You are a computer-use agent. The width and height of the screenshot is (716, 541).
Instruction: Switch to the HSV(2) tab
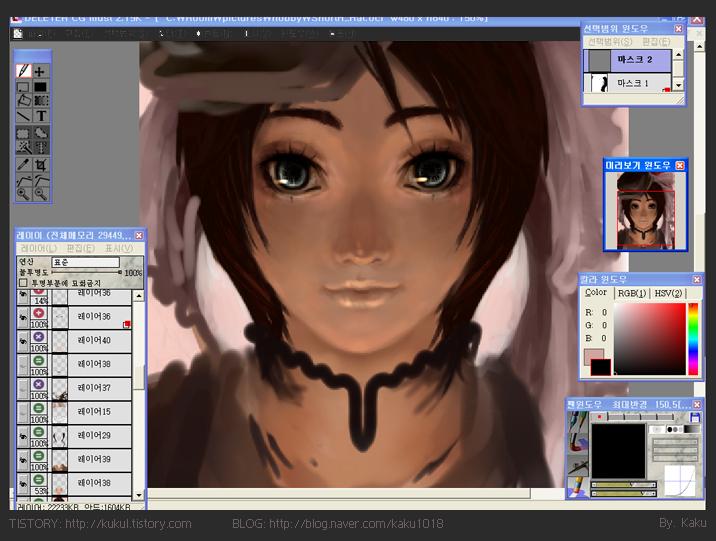coord(668,293)
